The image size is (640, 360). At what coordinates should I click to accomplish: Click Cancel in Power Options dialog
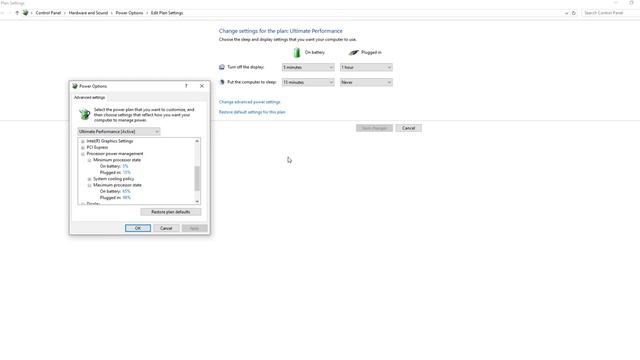click(166, 228)
